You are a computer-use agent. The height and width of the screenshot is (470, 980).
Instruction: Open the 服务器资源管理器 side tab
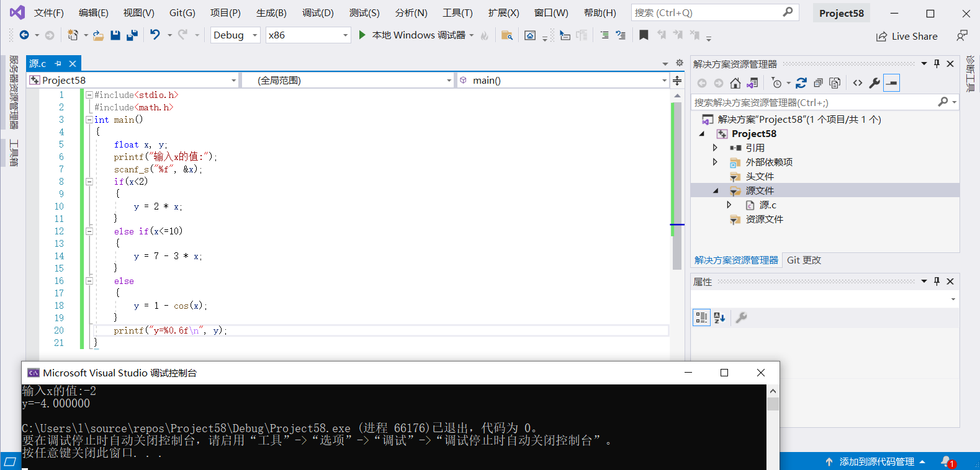[13, 92]
